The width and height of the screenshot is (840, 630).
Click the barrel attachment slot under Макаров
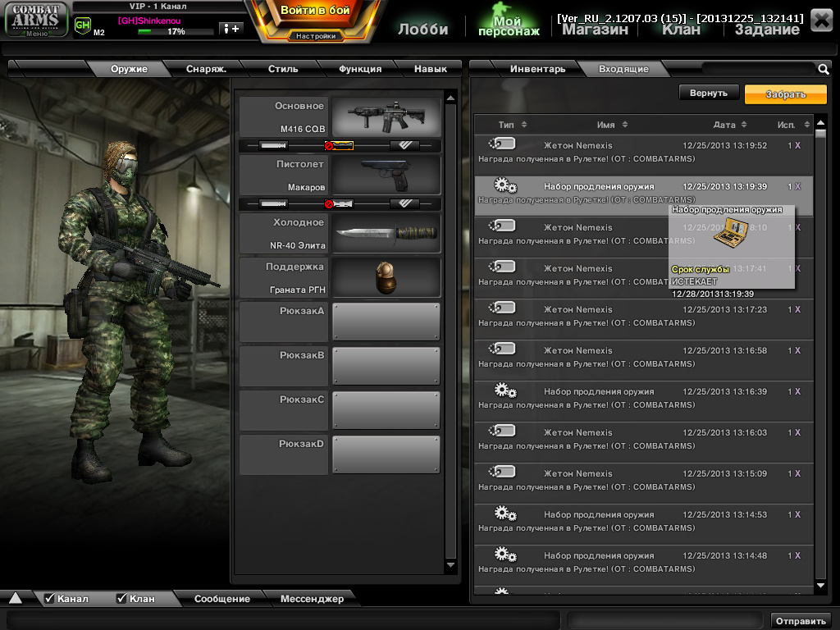coord(273,203)
